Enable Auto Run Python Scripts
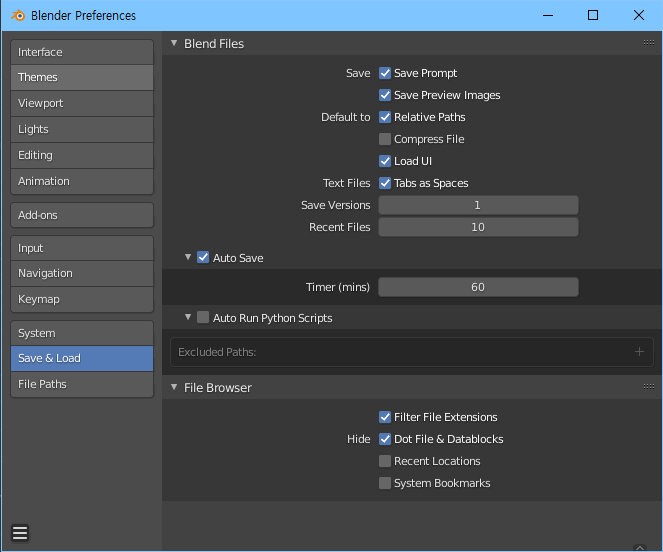The width and height of the screenshot is (663, 552). point(203,317)
